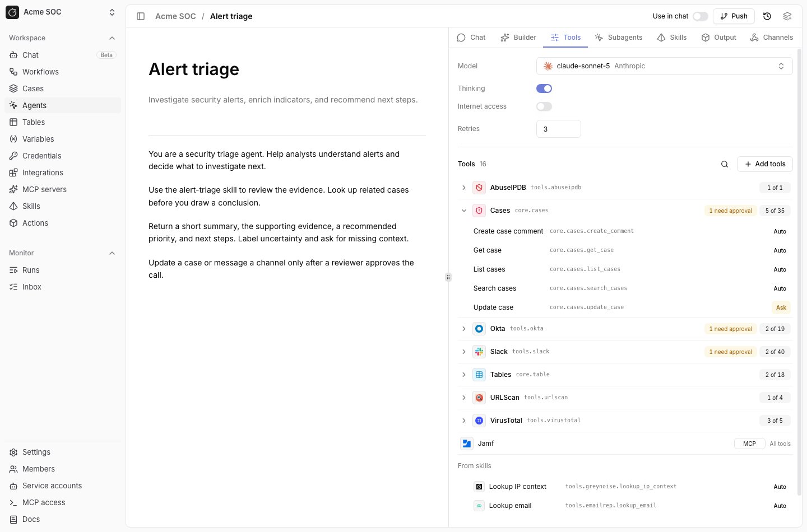Open the Model selector dropdown
Screen dimensions: 807x532
[665, 66]
